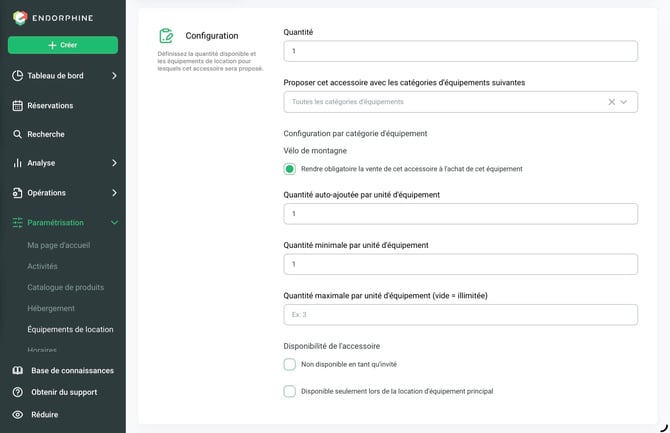Viewport: 670px width, 433px height.
Task: Click the Réduire eye icon
Action: 18,415
